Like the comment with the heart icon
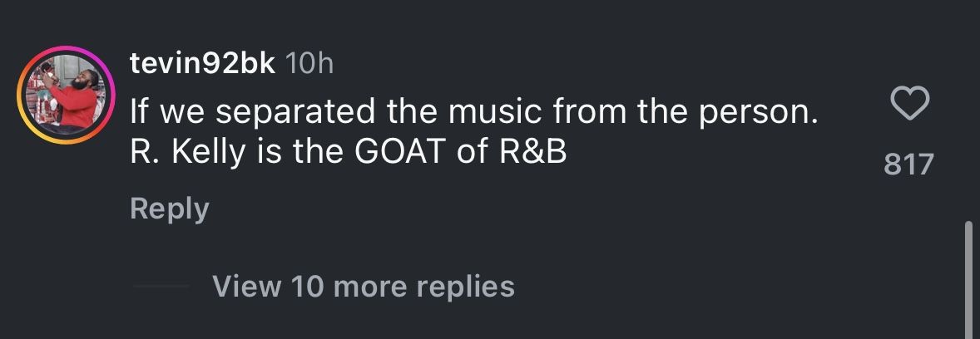The width and height of the screenshot is (980, 339). point(909,104)
